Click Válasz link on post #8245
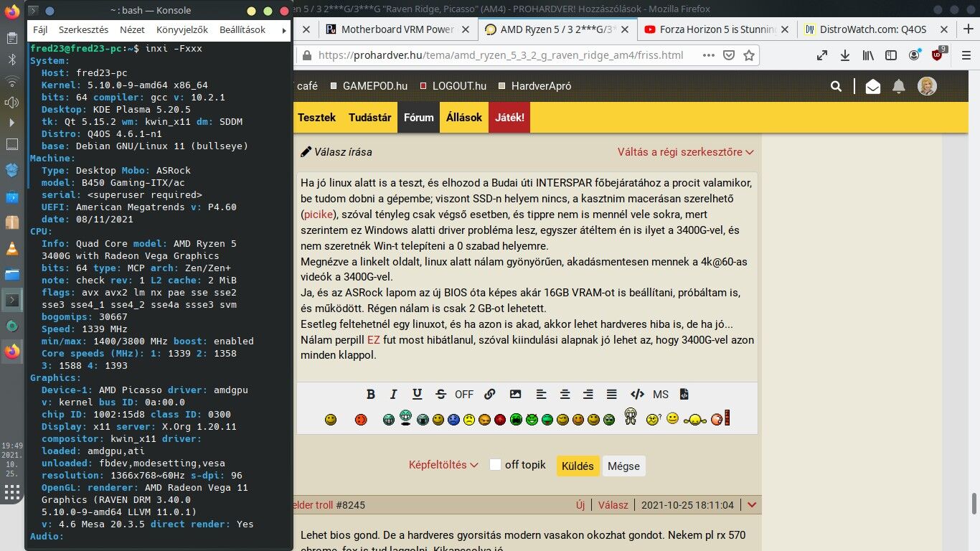Viewport: 980px width, 551px height. pyautogui.click(x=613, y=505)
